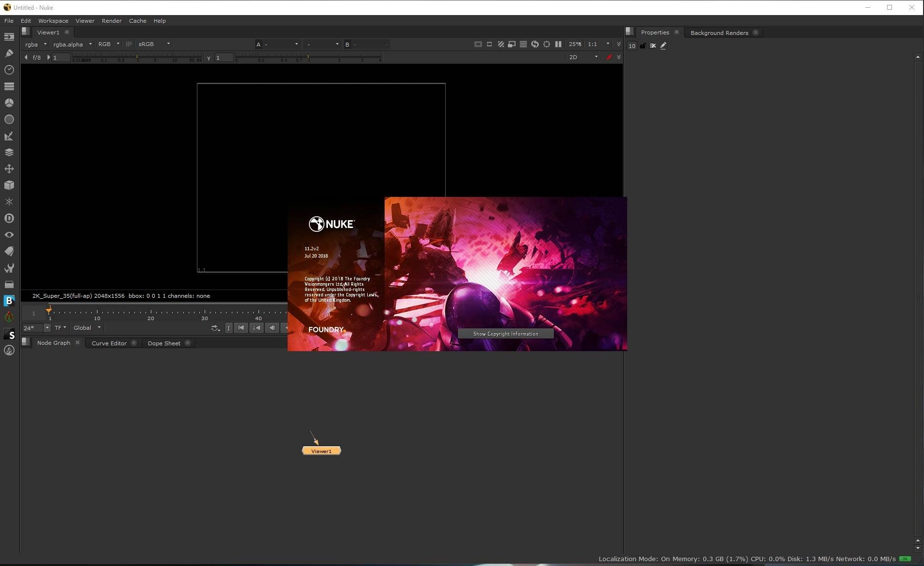Open the Global frame range dropdown
This screenshot has height=566, width=924.
click(87, 328)
